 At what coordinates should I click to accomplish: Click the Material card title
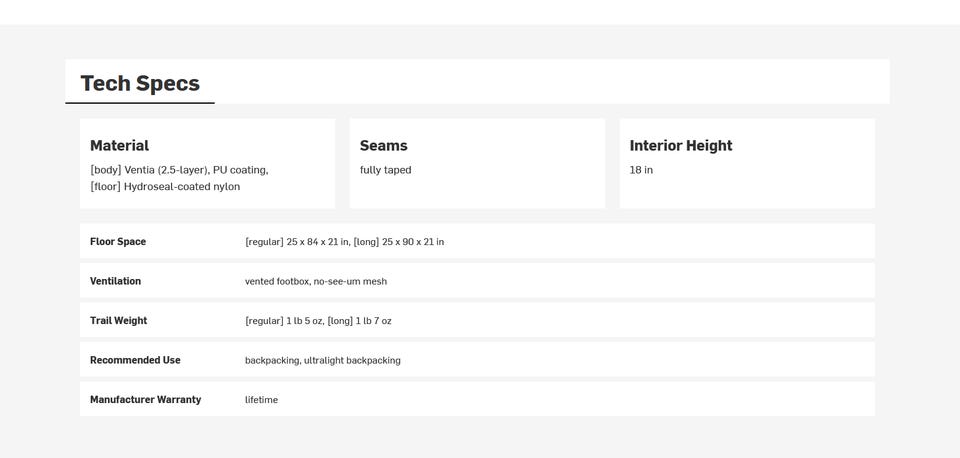(119, 145)
